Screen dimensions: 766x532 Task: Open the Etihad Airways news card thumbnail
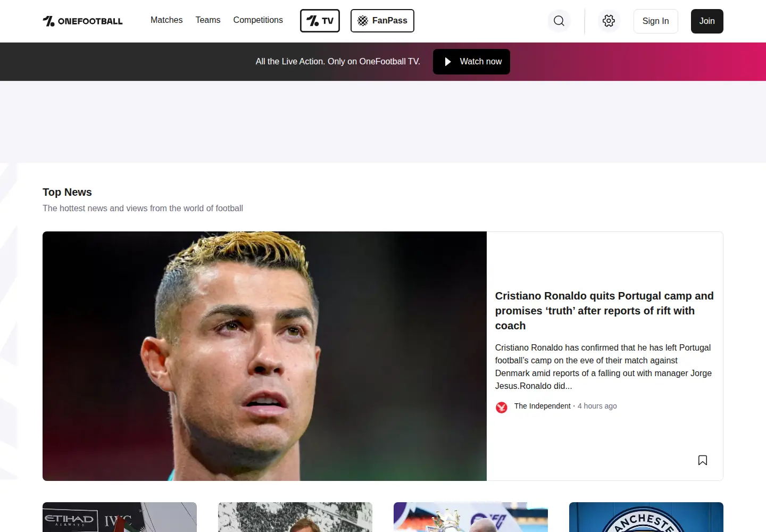point(120,517)
